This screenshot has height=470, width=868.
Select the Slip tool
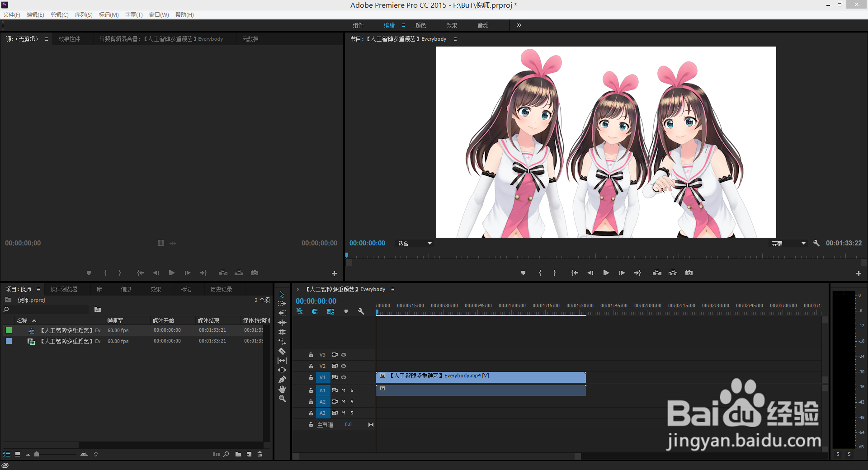point(282,361)
